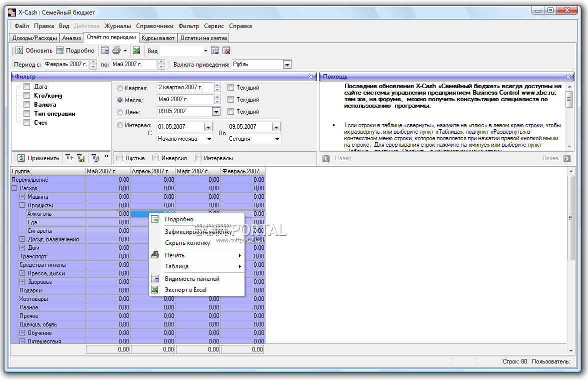Click the filter icon next to Применить

68,158
